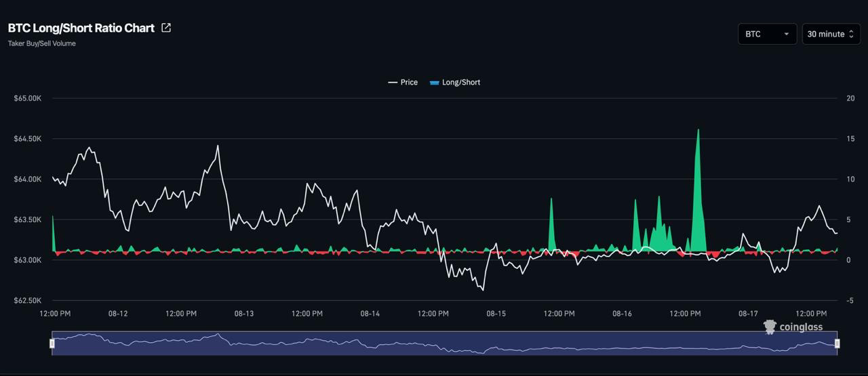This screenshot has width=868, height=376.
Task: Click the ratio axis value -5
Action: coord(850,300)
